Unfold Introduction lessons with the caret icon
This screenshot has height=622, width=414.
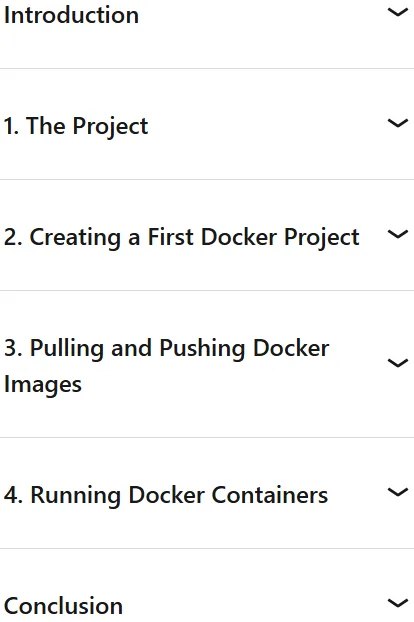tap(397, 13)
